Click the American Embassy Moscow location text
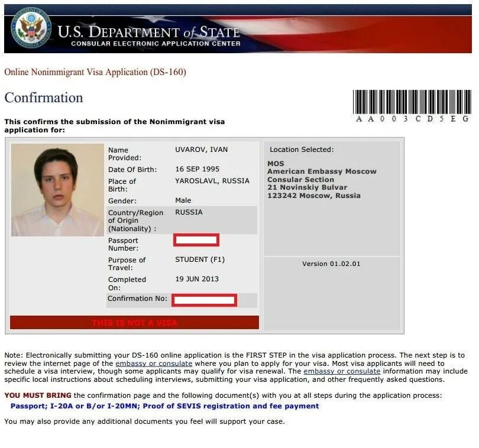Viewport: 479px width, 448px height. 322,171
